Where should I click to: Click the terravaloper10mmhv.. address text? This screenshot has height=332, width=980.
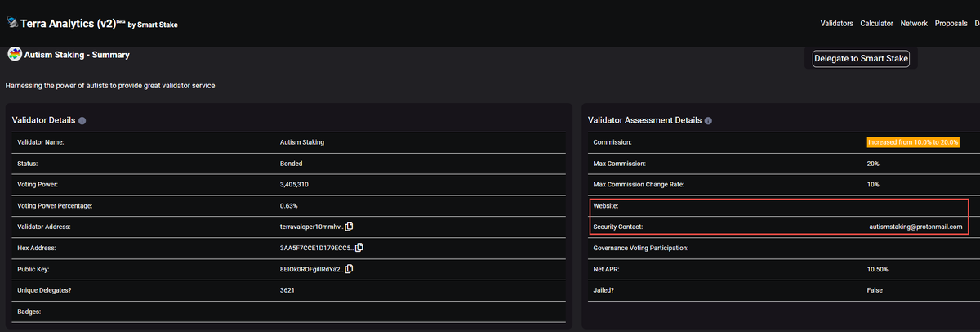pos(310,227)
